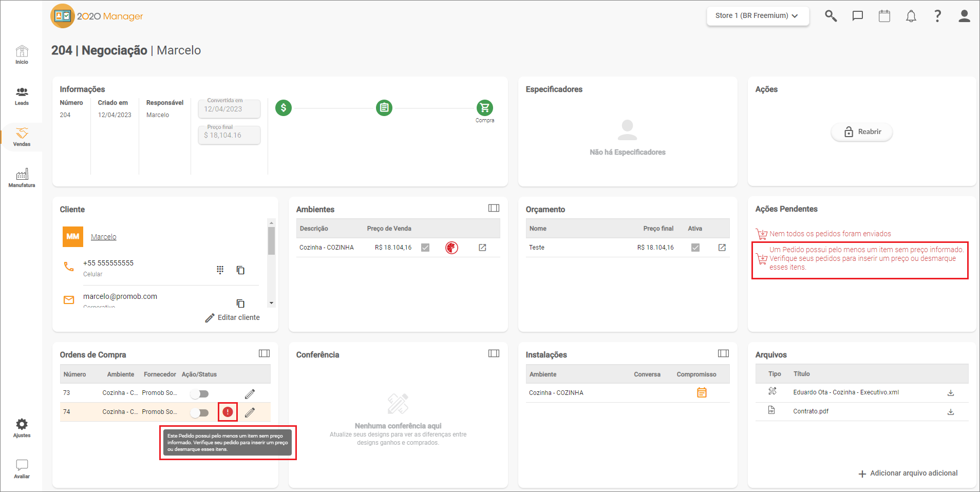The height and width of the screenshot is (492, 980).
Task: Open Ambientes column settings icon
Action: pos(494,208)
